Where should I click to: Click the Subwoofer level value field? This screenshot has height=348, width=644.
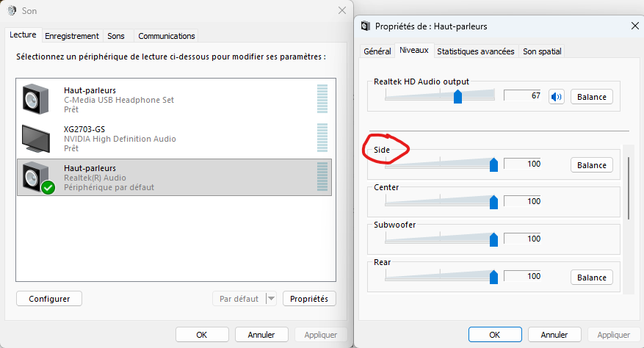click(524, 239)
